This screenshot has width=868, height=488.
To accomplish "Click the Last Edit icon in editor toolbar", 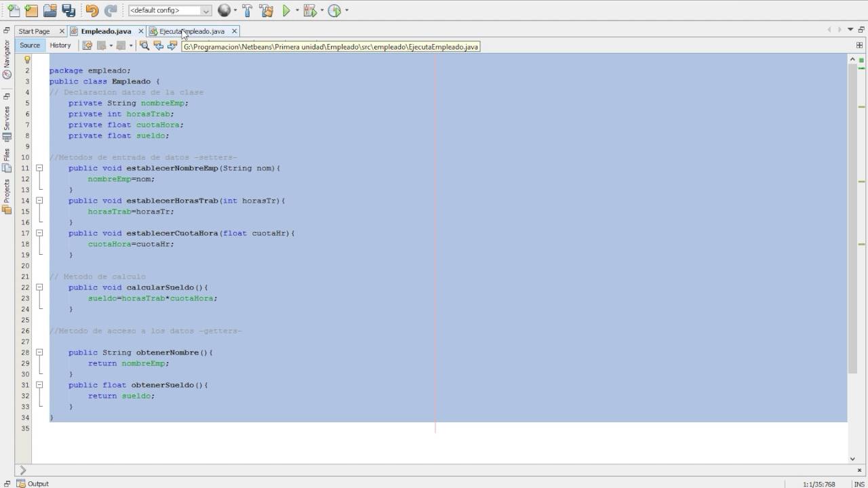I will coord(87,45).
